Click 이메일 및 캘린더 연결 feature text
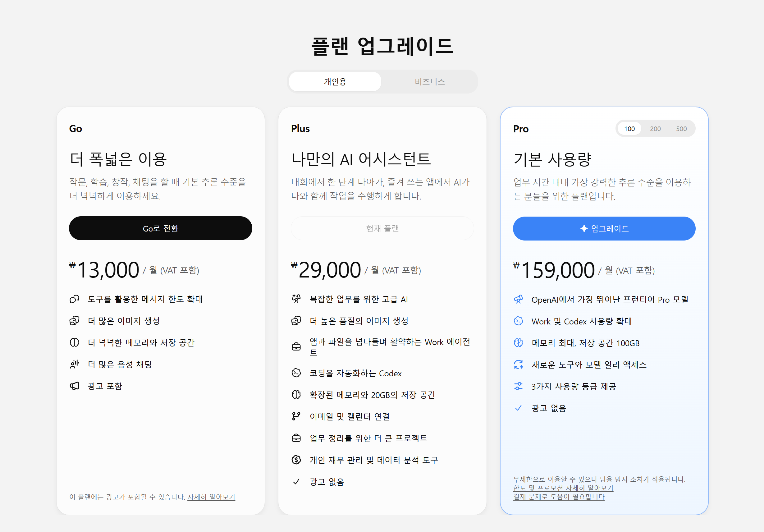The width and height of the screenshot is (764, 532). [x=350, y=416]
